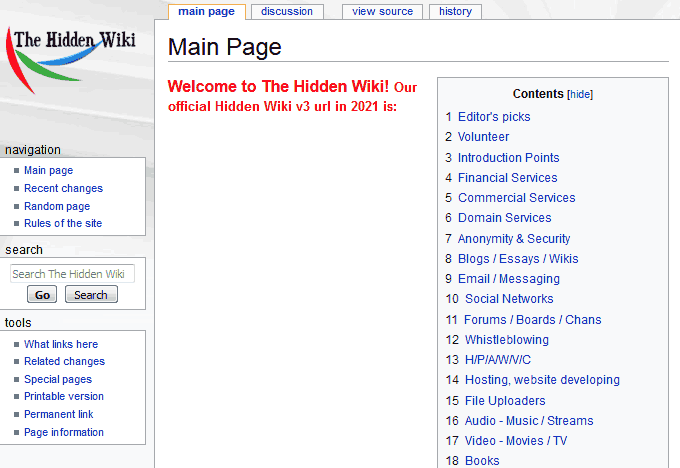Open the history tab

[455, 12]
